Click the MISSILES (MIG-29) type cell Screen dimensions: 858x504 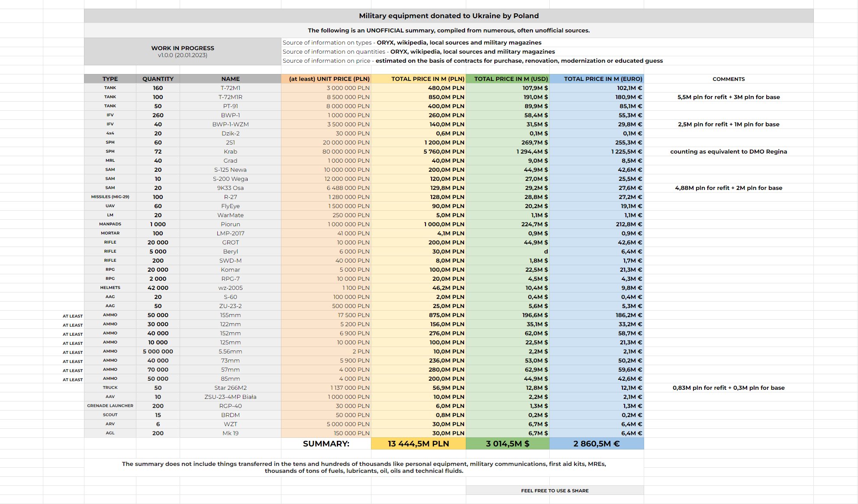tap(110, 197)
